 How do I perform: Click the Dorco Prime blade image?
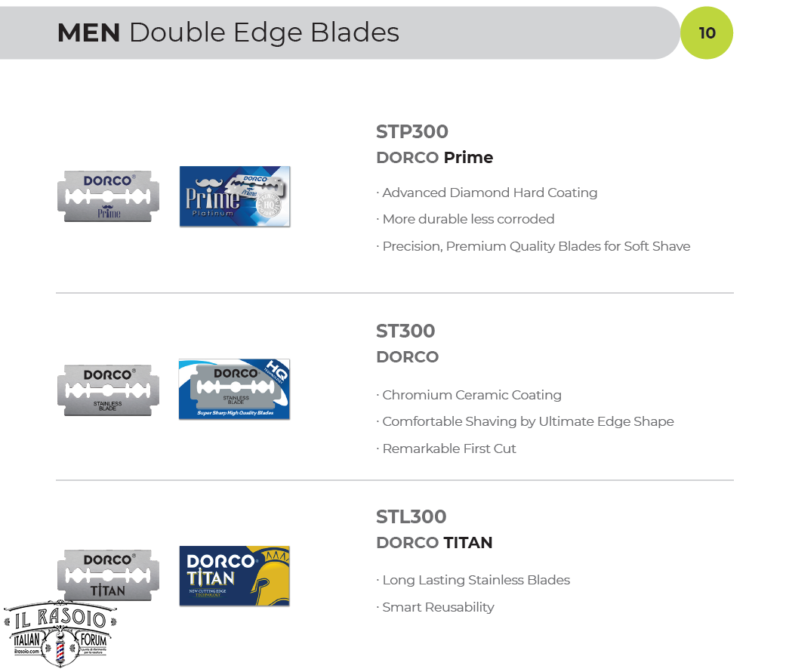tap(109, 196)
